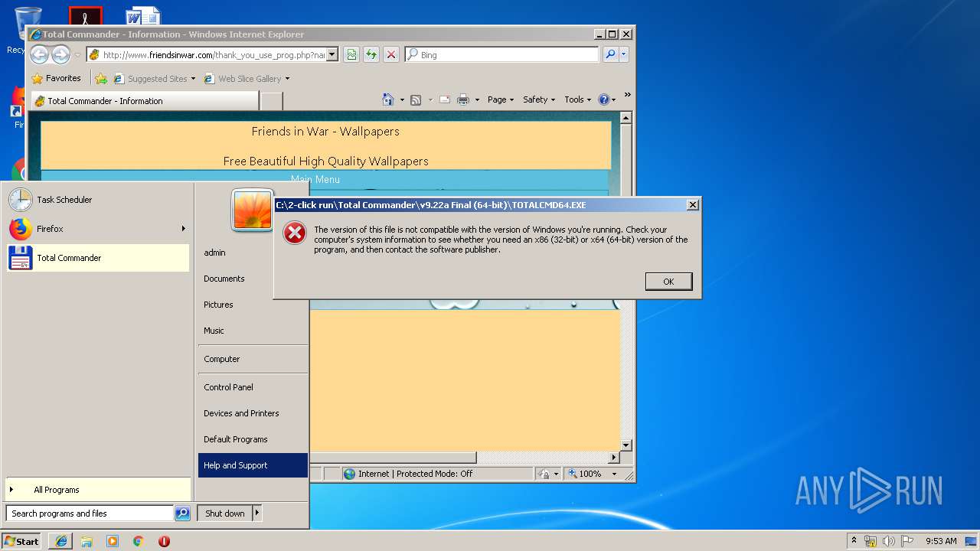Open Control Panel from Start menu
Image resolution: width=980 pixels, height=551 pixels.
click(253, 387)
